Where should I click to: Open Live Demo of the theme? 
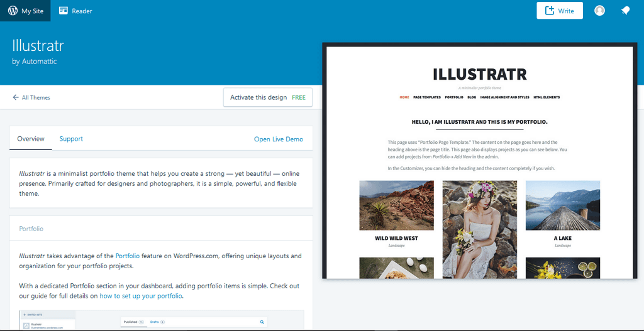tap(279, 139)
